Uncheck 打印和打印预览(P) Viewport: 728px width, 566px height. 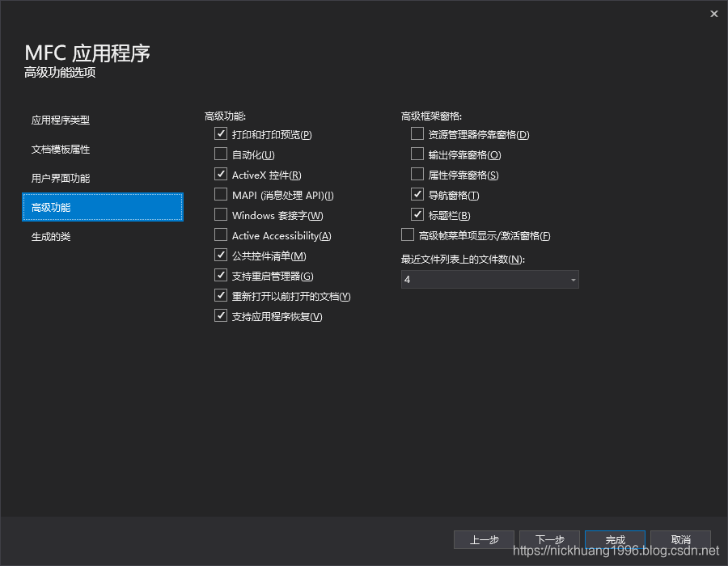click(221, 133)
